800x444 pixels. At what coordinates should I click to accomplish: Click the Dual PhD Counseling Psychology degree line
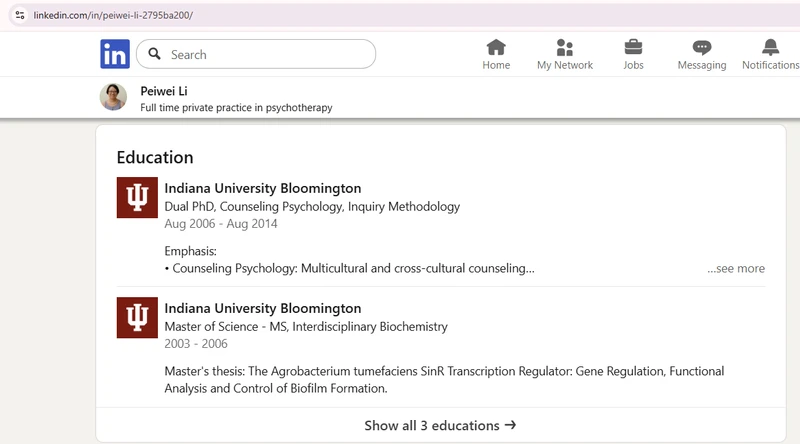(x=312, y=207)
